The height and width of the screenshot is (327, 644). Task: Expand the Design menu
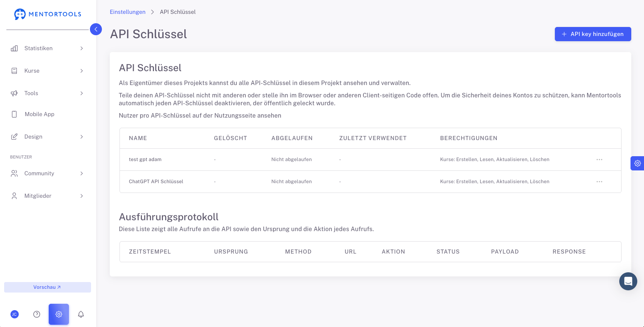(x=47, y=137)
